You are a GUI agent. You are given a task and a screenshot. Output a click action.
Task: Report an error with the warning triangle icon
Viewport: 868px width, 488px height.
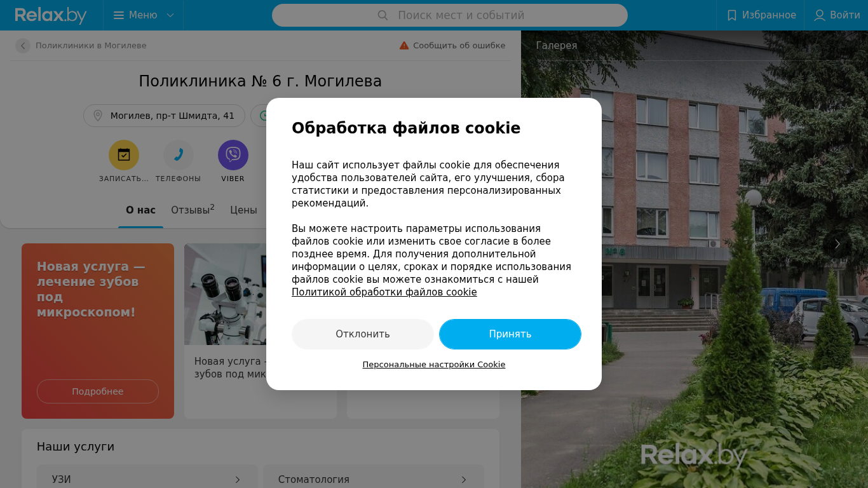(404, 46)
